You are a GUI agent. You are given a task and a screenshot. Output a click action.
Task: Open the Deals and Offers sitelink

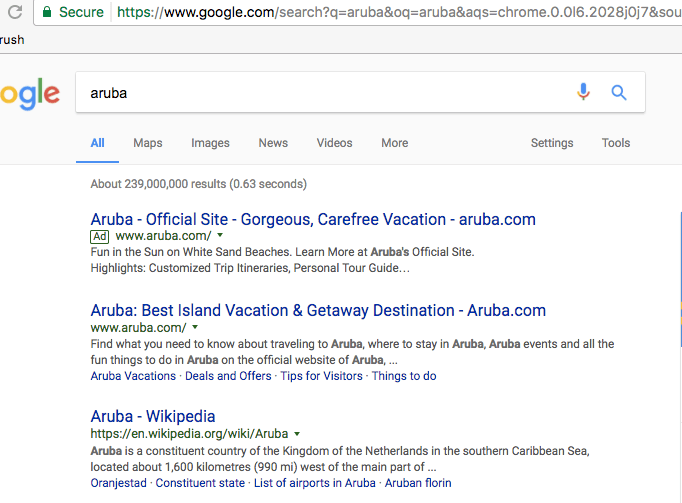(228, 376)
